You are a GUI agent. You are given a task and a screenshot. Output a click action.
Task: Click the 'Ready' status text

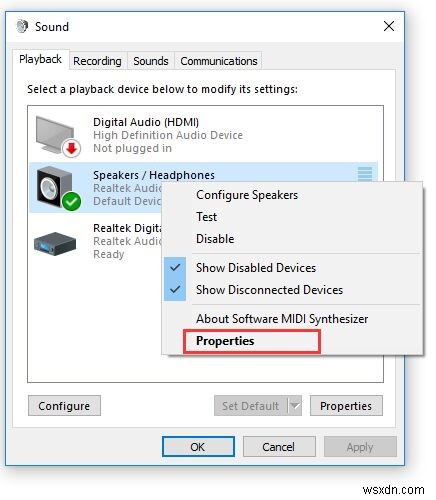[x=108, y=254]
